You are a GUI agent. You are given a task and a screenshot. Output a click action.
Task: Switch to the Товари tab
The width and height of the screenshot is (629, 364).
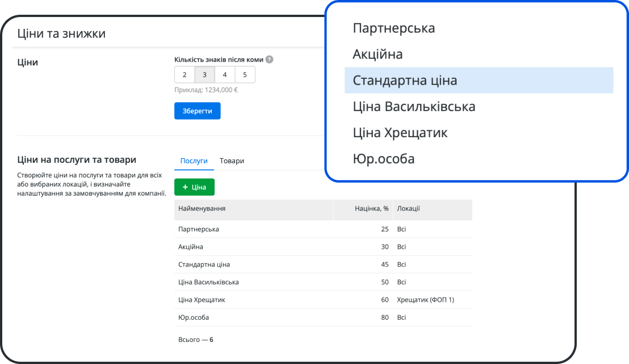pyautogui.click(x=232, y=160)
